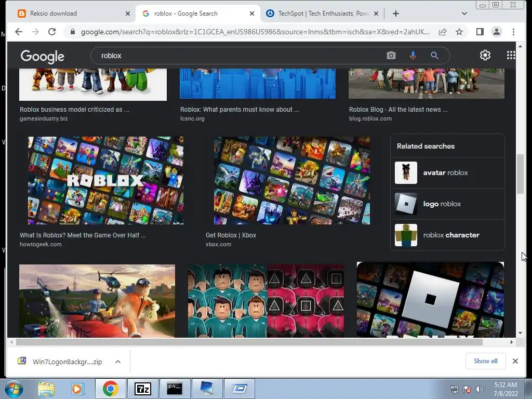Dismiss the downloads bar

(x=515, y=361)
